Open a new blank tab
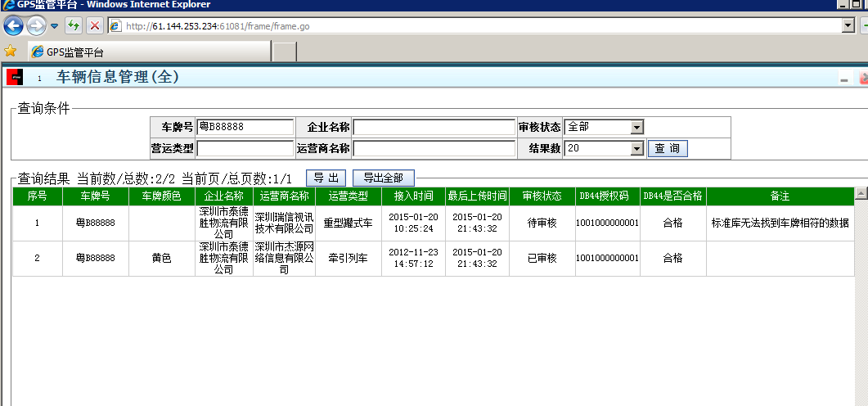The height and width of the screenshot is (406, 868). click(x=285, y=52)
